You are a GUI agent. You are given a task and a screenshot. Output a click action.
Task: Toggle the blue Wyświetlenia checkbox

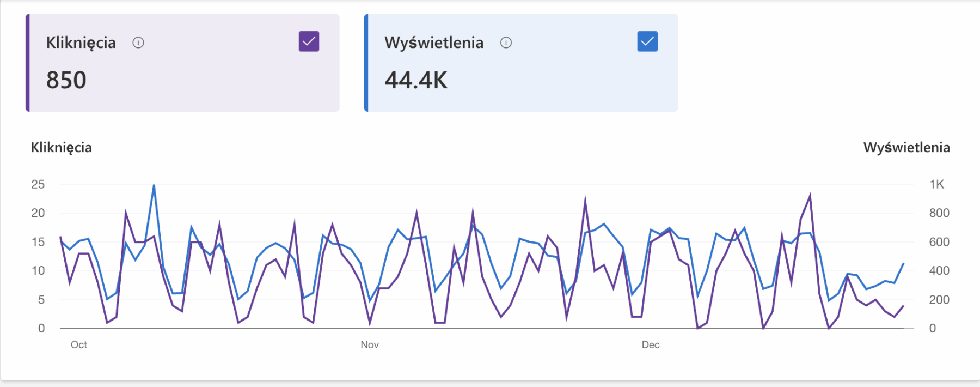pos(647,41)
